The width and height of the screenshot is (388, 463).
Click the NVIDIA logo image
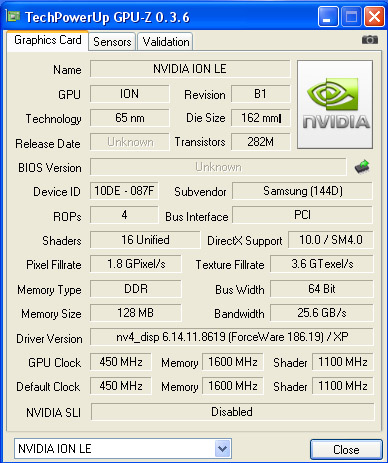click(x=335, y=104)
